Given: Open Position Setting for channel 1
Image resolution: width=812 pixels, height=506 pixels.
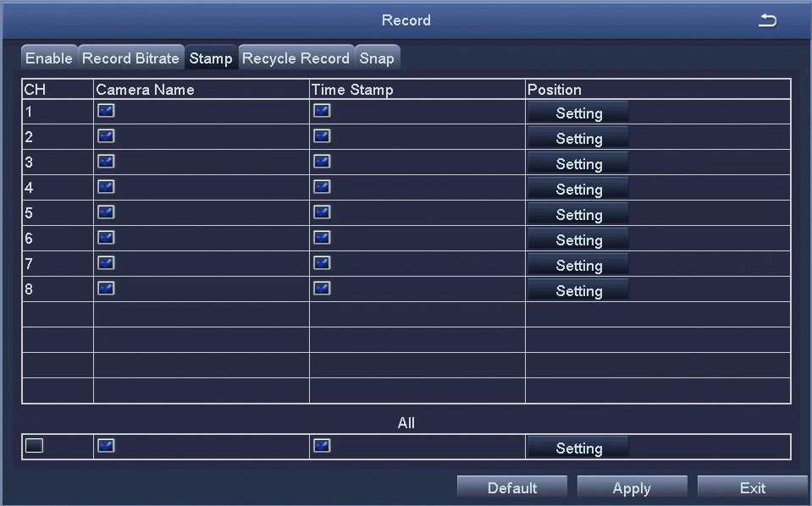Looking at the screenshot, I should [x=578, y=113].
